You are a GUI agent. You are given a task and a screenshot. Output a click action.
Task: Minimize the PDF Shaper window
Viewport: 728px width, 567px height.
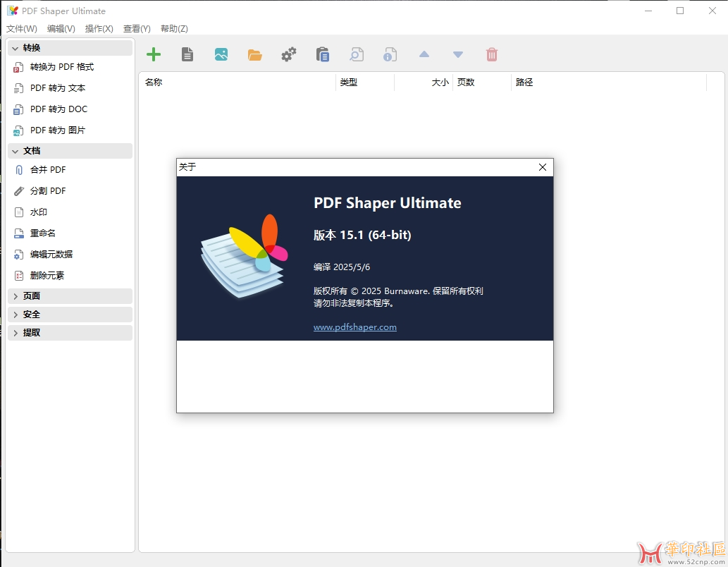coord(648,11)
